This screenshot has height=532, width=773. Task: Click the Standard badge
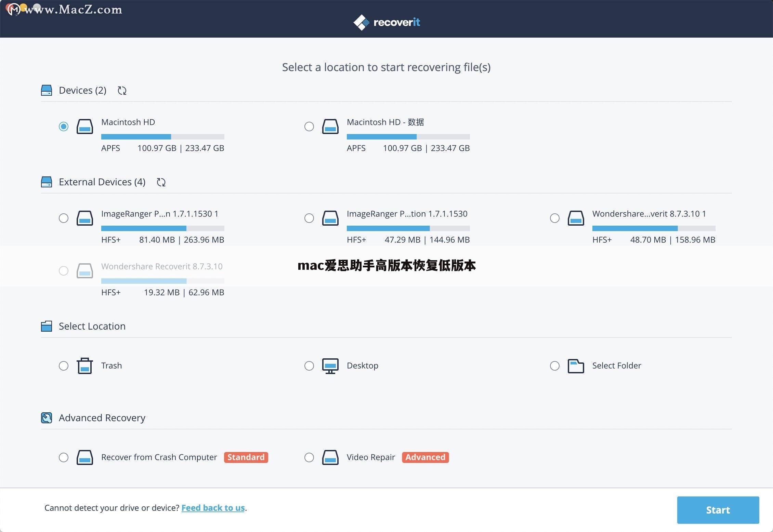(246, 457)
